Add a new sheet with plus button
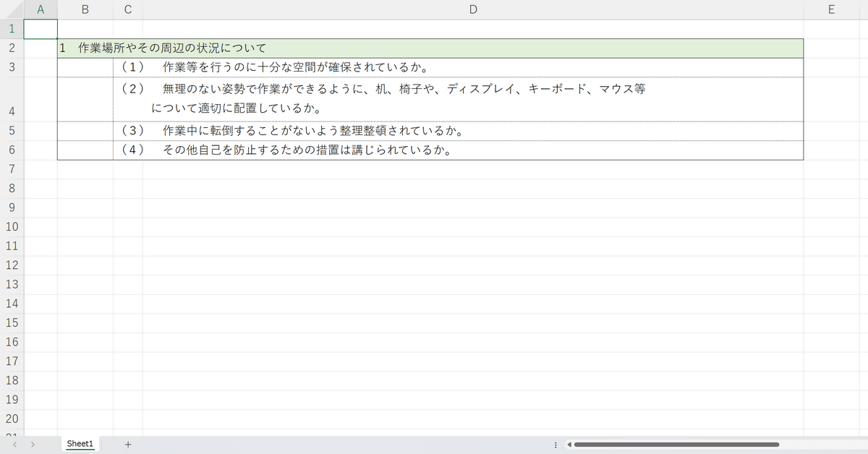The image size is (868, 454). pos(128,444)
